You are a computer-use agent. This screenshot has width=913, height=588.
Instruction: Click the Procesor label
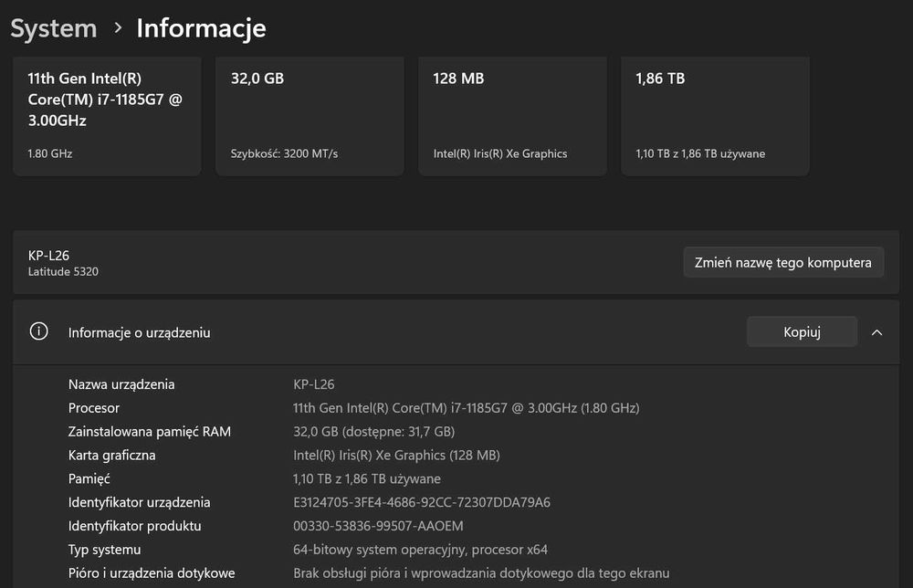coord(94,408)
